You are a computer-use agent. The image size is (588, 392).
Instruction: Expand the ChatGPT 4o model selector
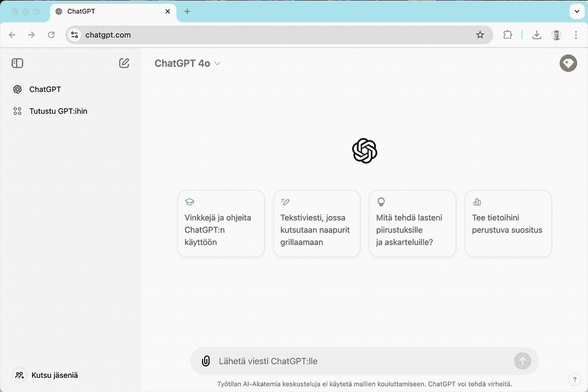click(x=187, y=63)
